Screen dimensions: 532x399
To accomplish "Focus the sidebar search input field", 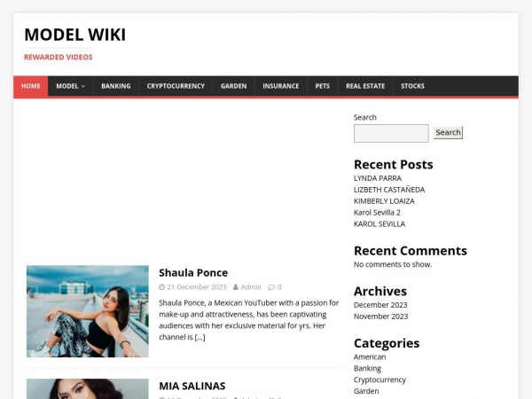I will point(391,133).
